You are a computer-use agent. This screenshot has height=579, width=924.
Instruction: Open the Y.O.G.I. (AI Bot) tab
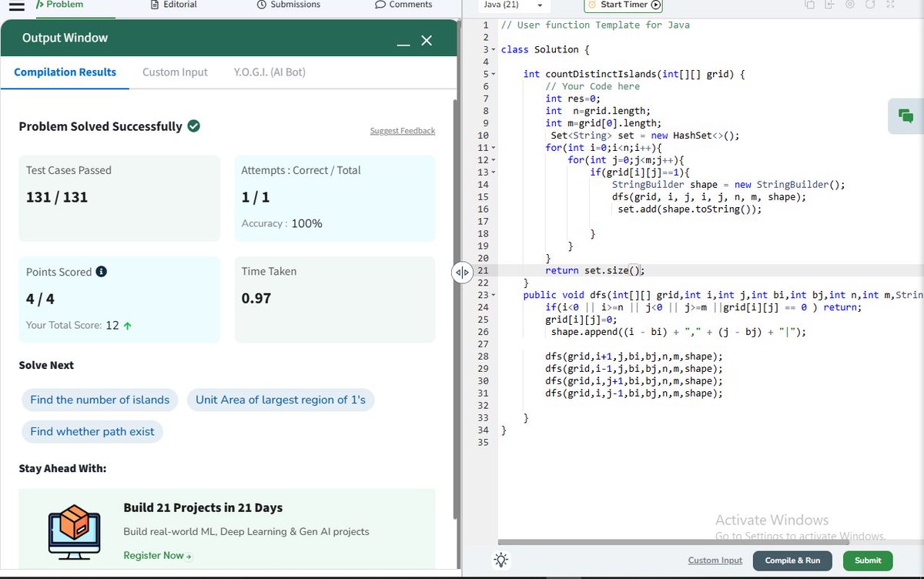pyautogui.click(x=269, y=72)
